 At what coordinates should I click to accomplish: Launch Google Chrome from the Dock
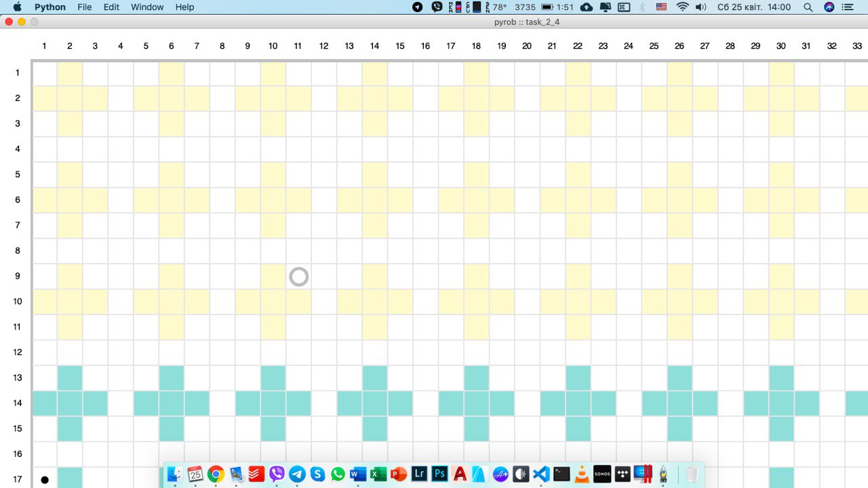tap(216, 474)
